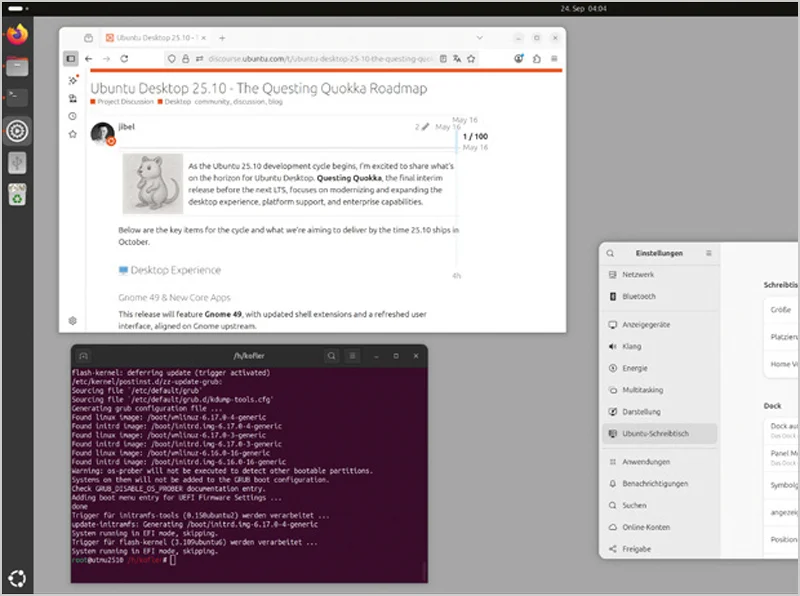Viewport: 800px width, 596px height.
Task: Click the Firefox back arrow
Action: [x=90, y=60]
